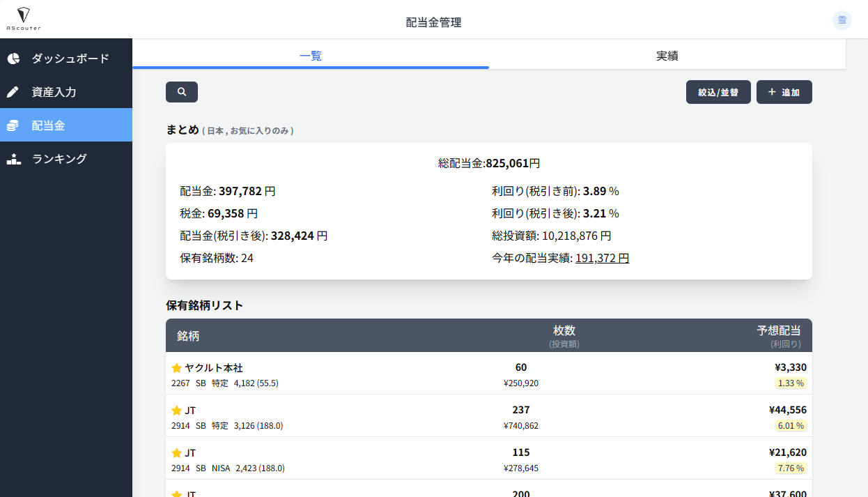Click the dashboard pie chart icon
Screen dimensions: 868x497
[13, 59]
